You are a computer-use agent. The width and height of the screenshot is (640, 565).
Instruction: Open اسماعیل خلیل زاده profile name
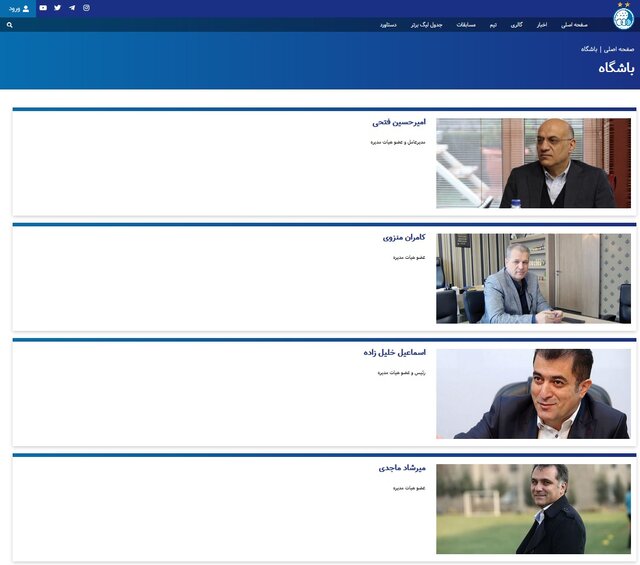point(395,352)
